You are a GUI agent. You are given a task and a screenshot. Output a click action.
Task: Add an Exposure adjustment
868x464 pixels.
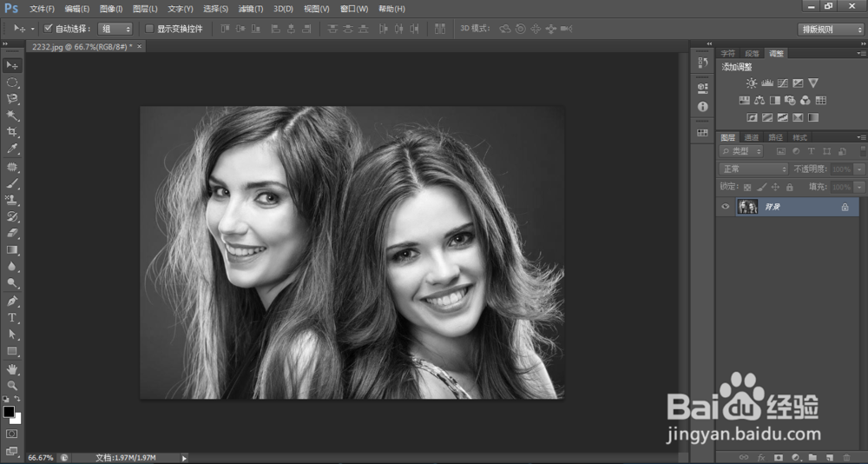(x=798, y=83)
